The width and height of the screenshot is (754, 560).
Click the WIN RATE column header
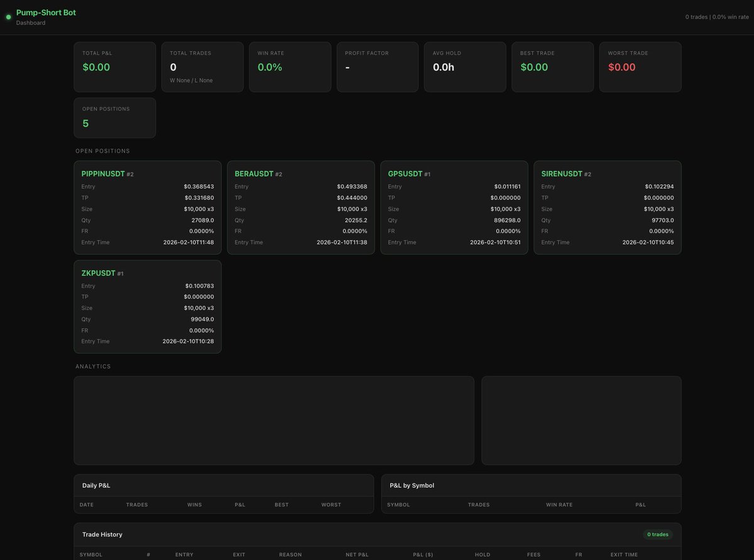559,505
